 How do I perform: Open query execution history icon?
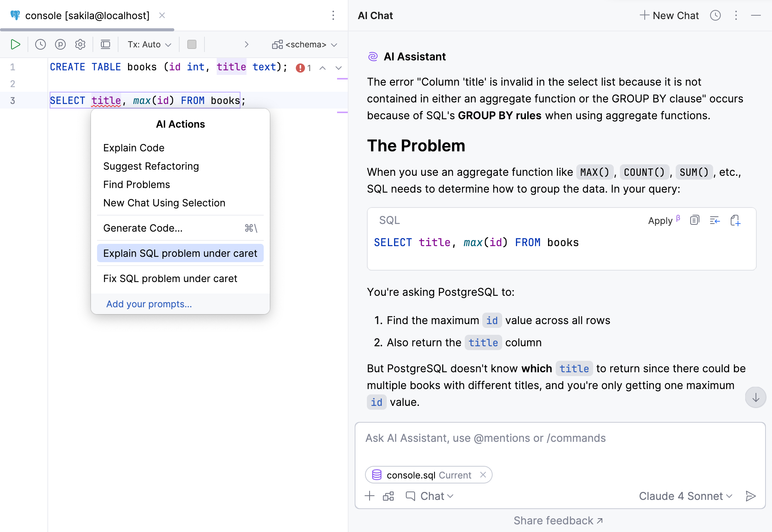click(40, 44)
